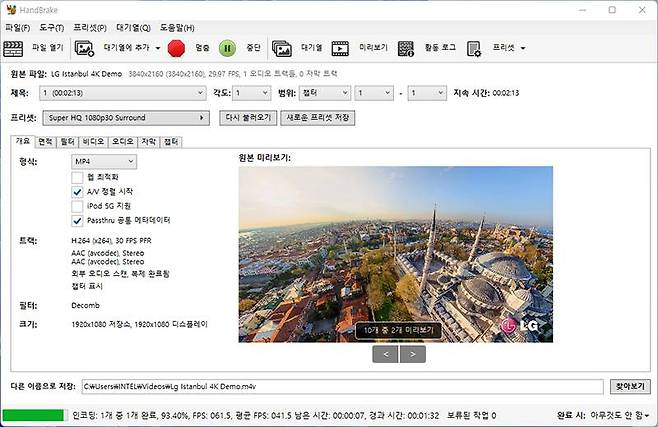Click the Open Source clapperboard icon
Screen dimensions: 658x427
tap(13, 48)
